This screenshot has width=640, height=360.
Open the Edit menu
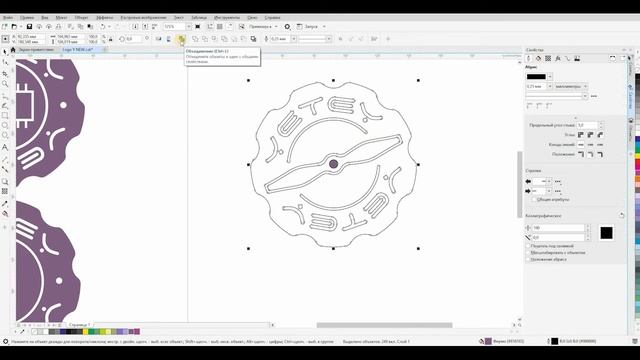click(x=27, y=18)
